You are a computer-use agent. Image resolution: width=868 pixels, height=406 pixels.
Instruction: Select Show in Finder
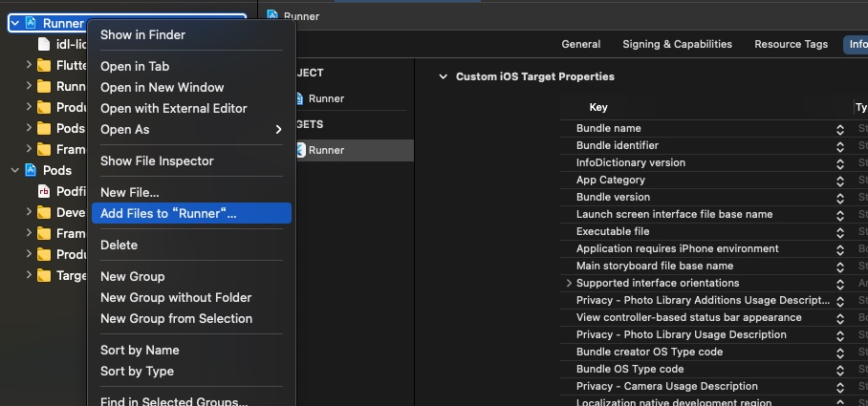pos(143,35)
